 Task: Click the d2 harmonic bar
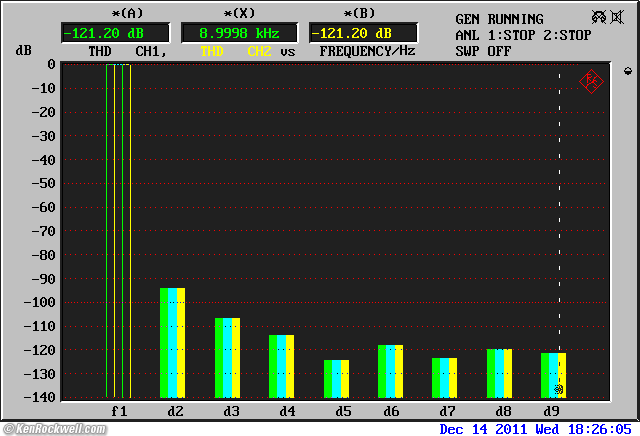pos(173,342)
